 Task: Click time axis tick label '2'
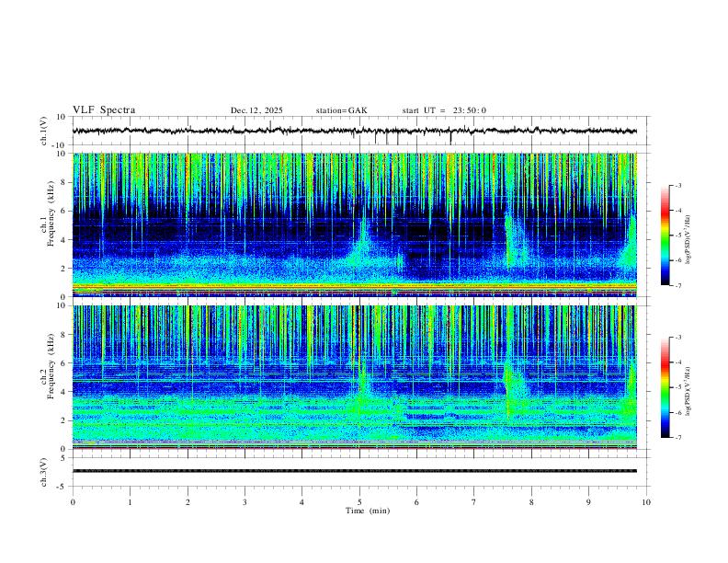(188, 502)
